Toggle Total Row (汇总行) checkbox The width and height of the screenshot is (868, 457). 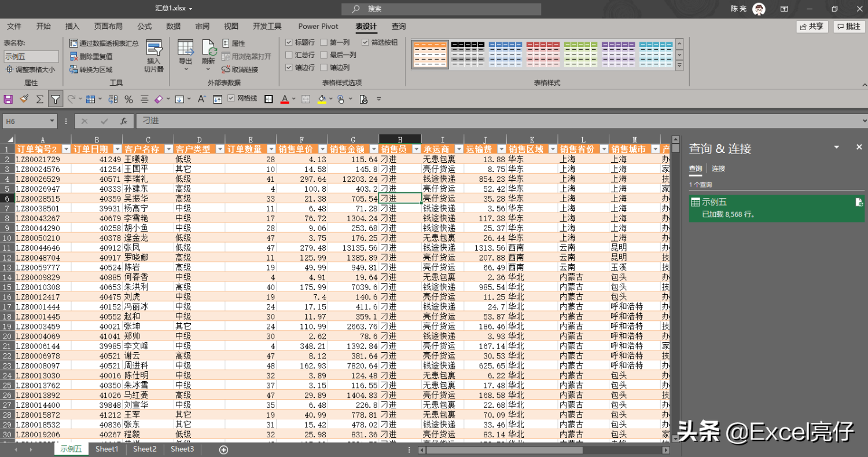coord(289,55)
